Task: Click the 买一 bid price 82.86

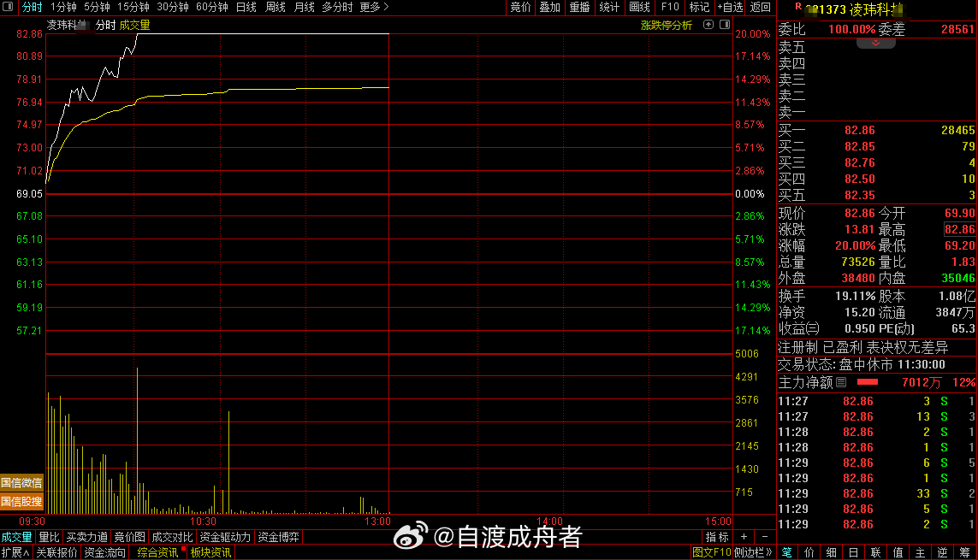Action: [859, 130]
